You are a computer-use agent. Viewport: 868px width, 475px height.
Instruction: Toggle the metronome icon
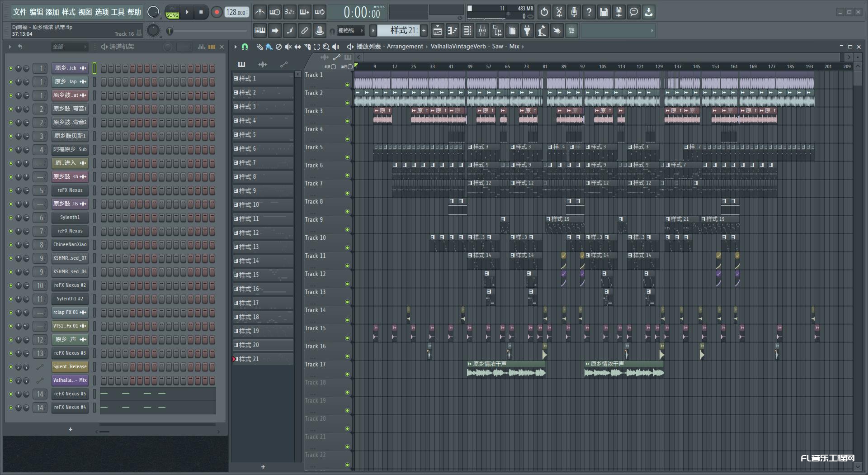click(x=259, y=12)
